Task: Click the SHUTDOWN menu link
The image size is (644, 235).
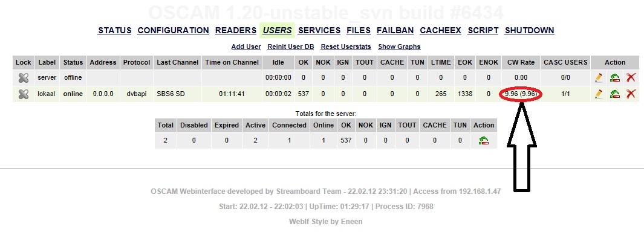Action: 530,30
